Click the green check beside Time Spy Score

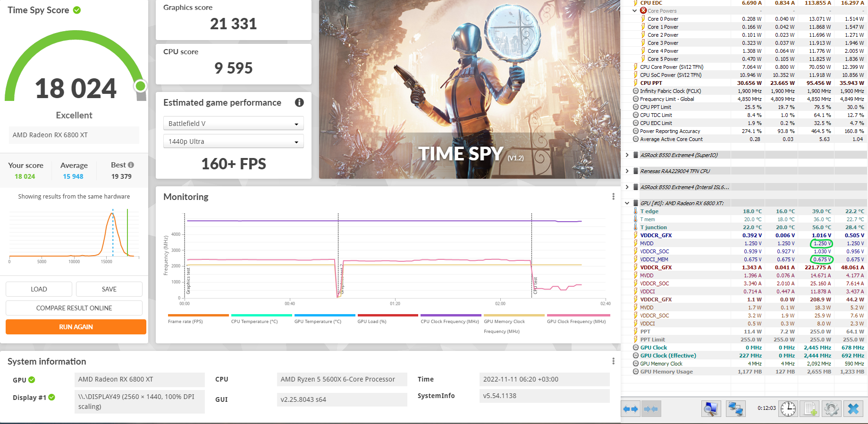(x=77, y=10)
